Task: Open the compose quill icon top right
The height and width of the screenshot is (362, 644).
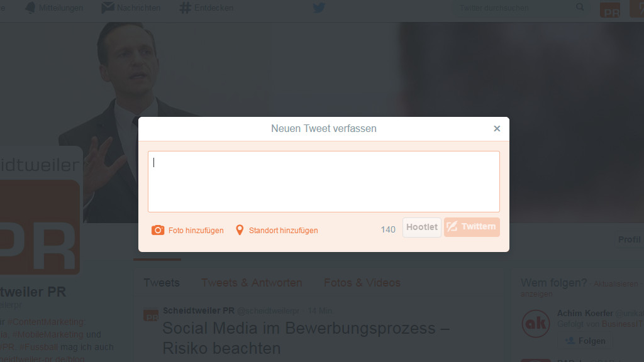Action: (x=639, y=8)
